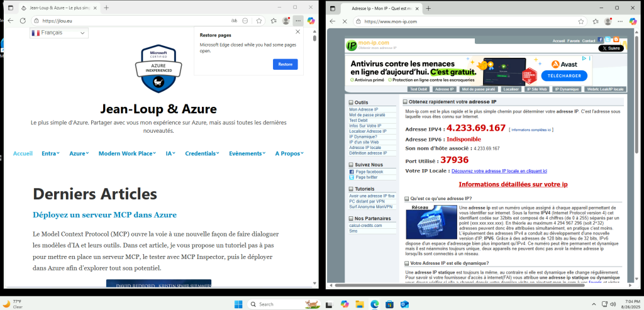Image resolution: width=644 pixels, height=310 pixels.
Task: Click the TÉLÉCHARGER Avast button
Action: tap(564, 75)
